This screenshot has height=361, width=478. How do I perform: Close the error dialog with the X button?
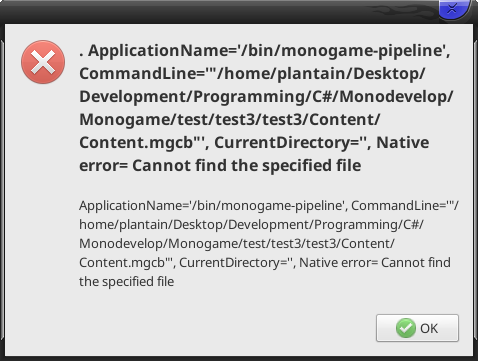tap(453, 8)
